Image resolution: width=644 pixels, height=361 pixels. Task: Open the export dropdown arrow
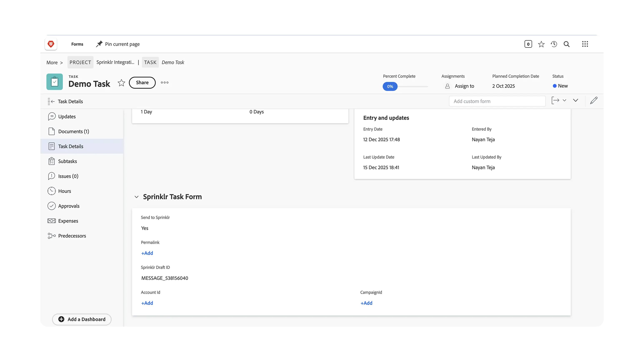point(564,100)
